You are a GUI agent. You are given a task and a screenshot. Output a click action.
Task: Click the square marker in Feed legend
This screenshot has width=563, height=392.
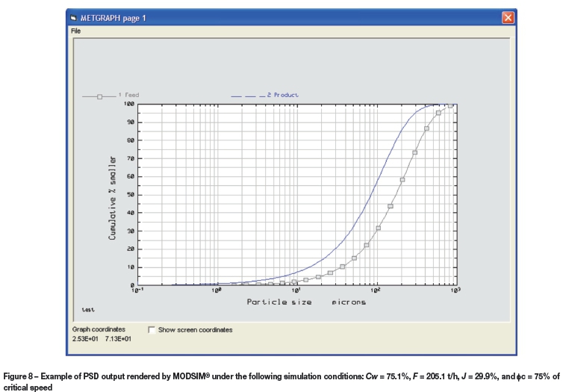[x=99, y=96]
